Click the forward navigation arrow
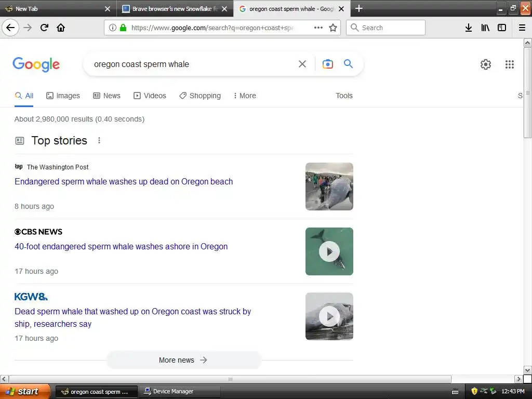 point(28,28)
